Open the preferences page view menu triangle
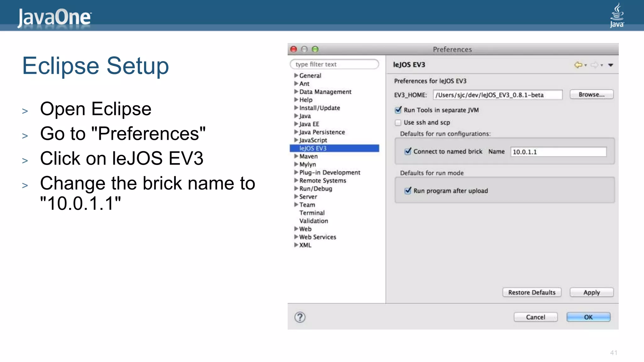Viewport: 644px width, 362px height. pos(611,65)
